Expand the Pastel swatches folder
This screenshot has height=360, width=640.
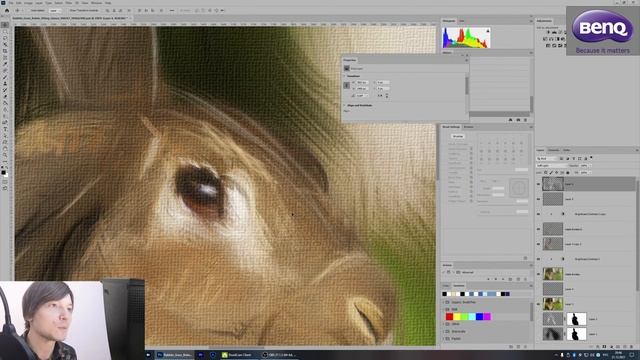444,339
